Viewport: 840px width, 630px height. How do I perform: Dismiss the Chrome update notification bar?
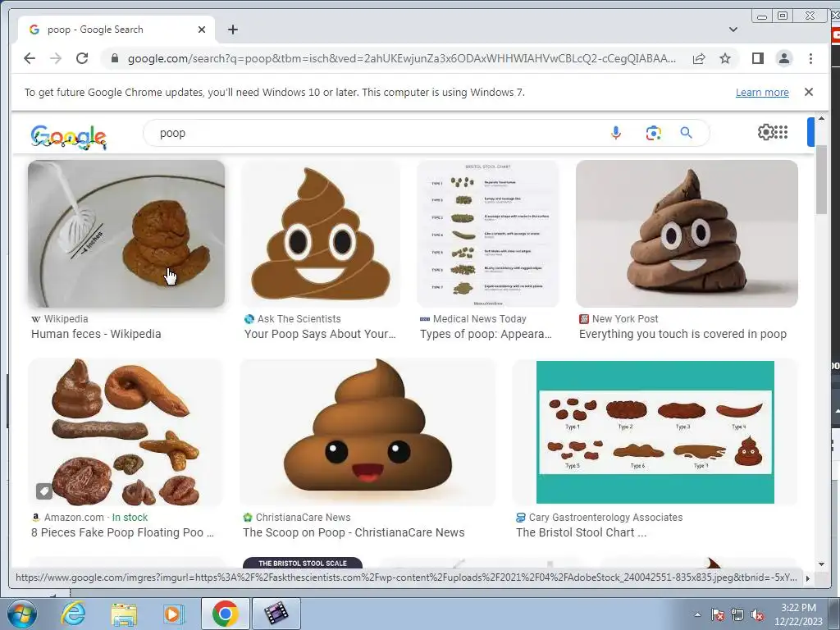(x=809, y=92)
